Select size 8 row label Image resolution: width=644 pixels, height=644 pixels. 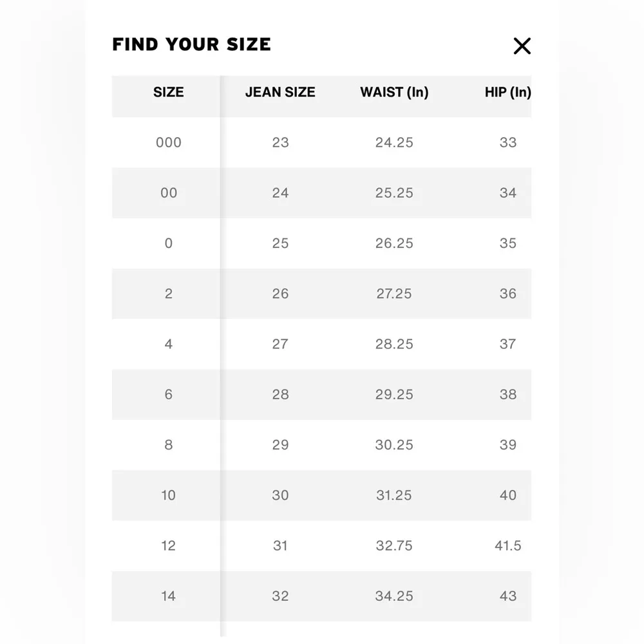coord(168,445)
